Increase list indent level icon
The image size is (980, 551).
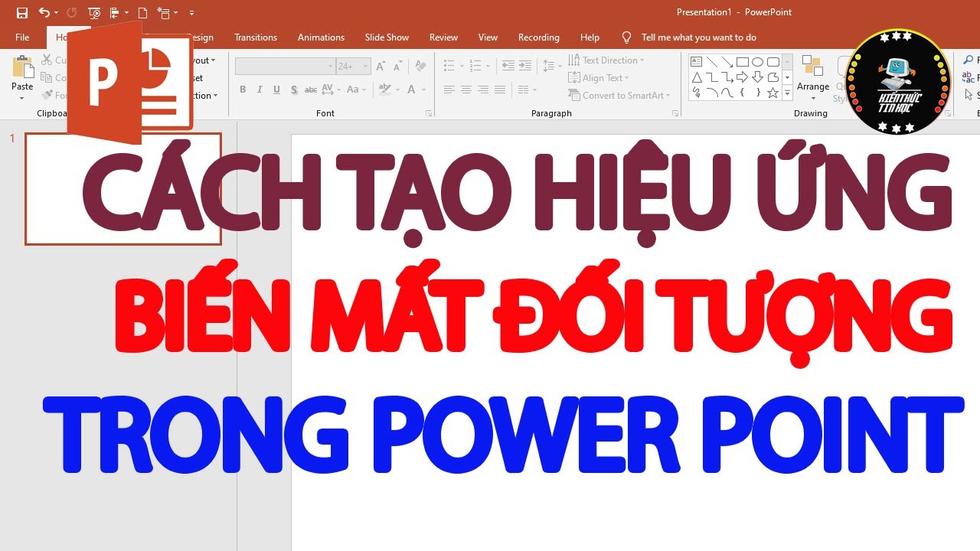[x=524, y=67]
